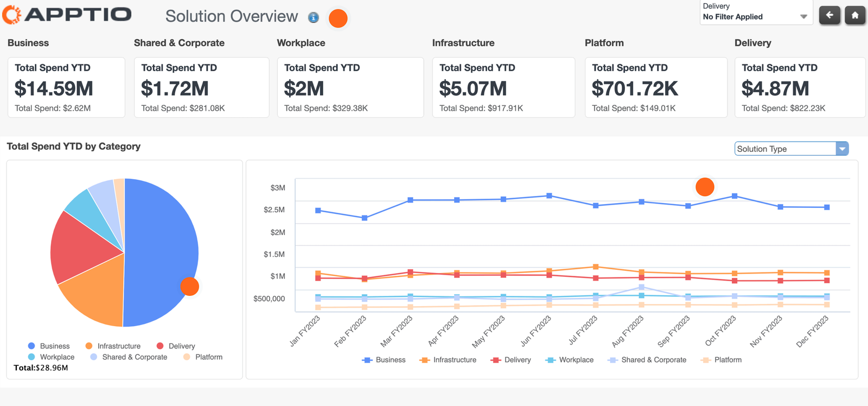Toggle Business series in pie chart legend

(49, 346)
